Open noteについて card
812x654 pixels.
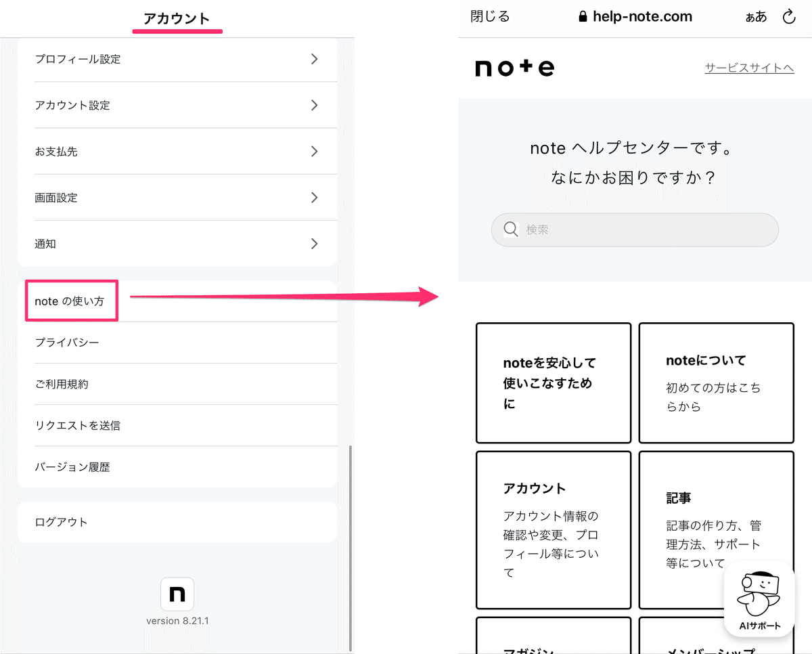click(717, 383)
